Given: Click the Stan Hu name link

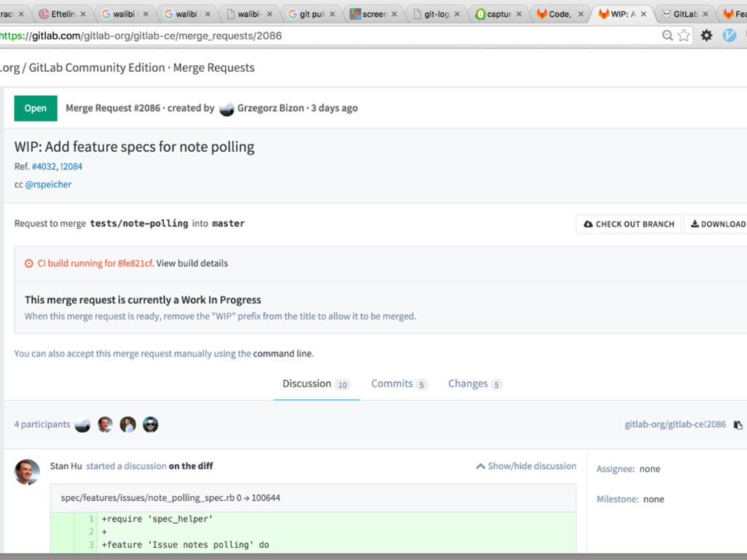Looking at the screenshot, I should coord(66,466).
